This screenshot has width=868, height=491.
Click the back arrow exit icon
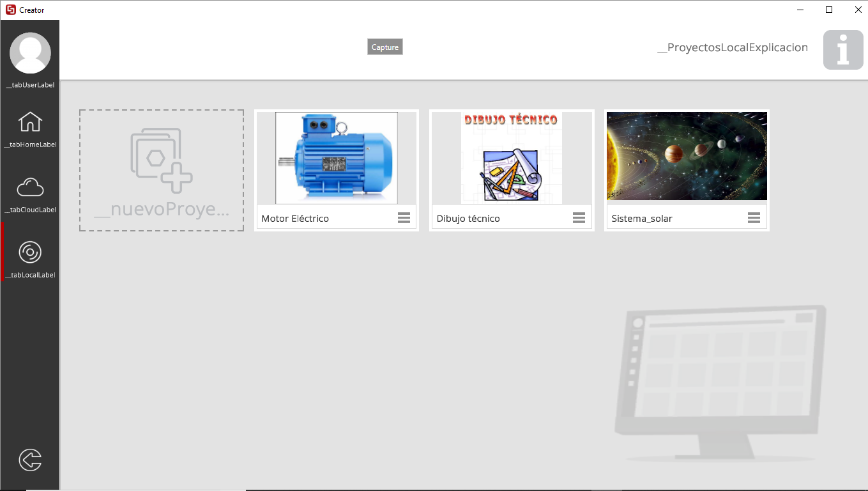(30, 460)
